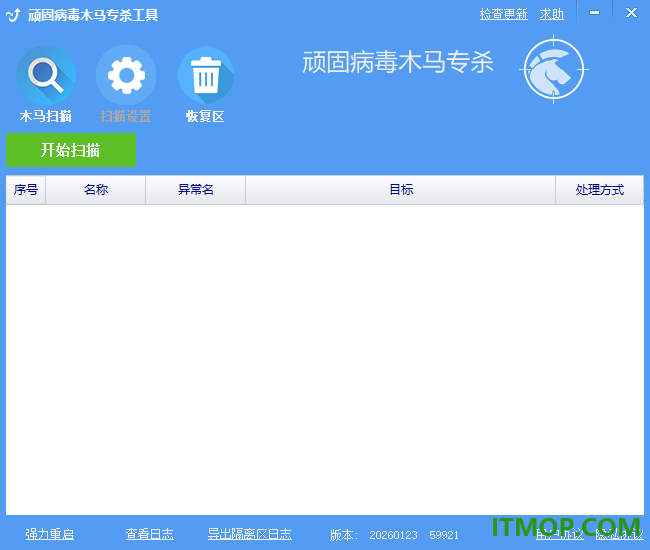The width and height of the screenshot is (650, 550).
Task: Click the 恢复区 tab label
Action: (x=205, y=116)
